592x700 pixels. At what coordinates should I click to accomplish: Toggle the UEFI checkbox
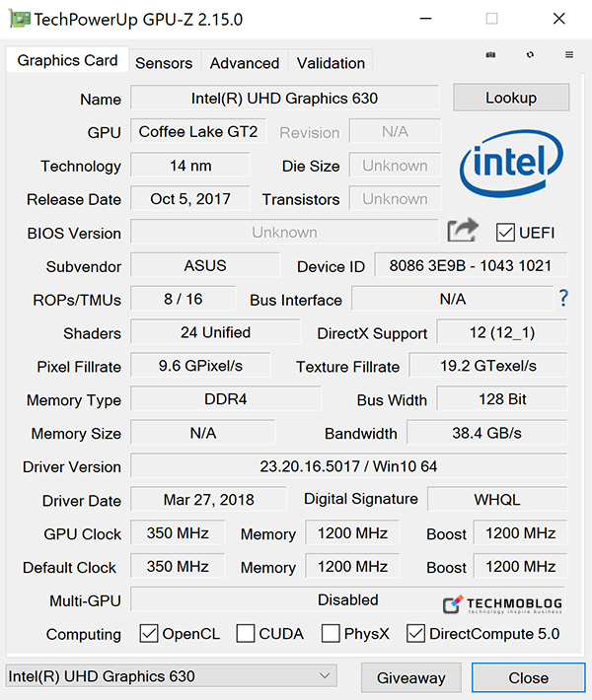506,233
